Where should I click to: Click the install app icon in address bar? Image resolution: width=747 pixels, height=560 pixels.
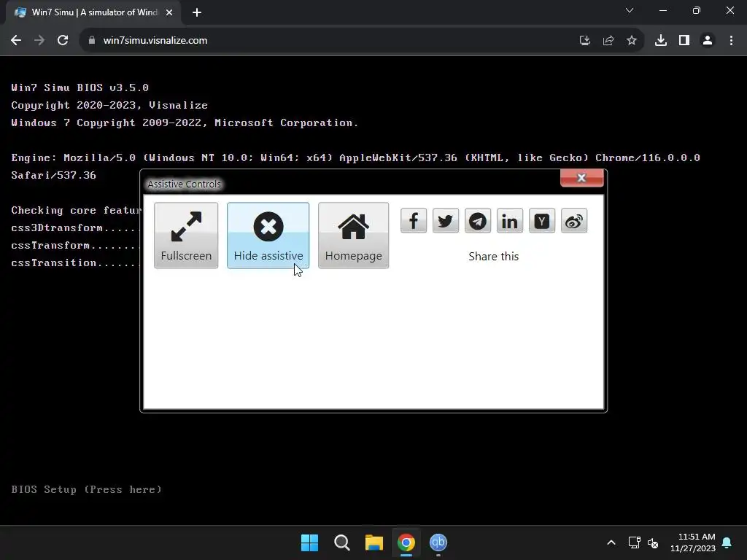pyautogui.click(x=584, y=41)
